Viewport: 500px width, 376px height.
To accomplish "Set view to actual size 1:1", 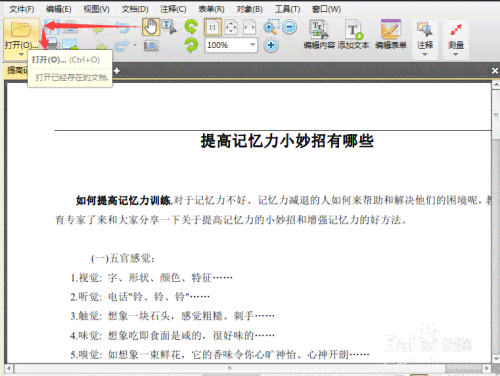I will [213, 27].
